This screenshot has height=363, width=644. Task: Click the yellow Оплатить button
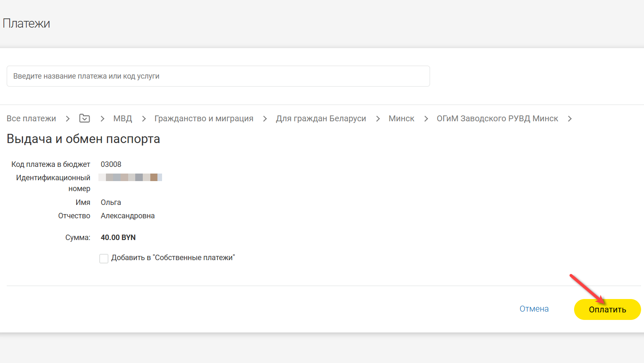pyautogui.click(x=607, y=309)
